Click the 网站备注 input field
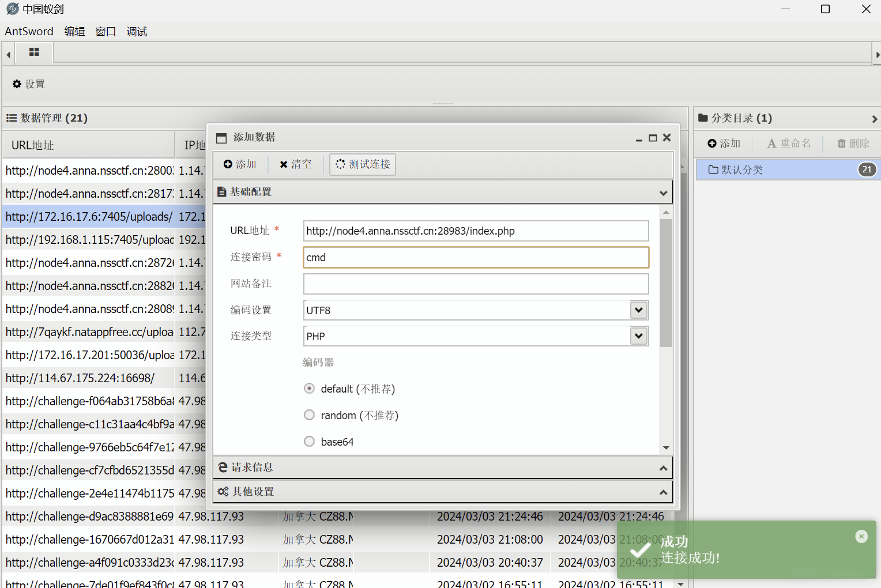Screen dimensions: 881x588 pos(476,284)
